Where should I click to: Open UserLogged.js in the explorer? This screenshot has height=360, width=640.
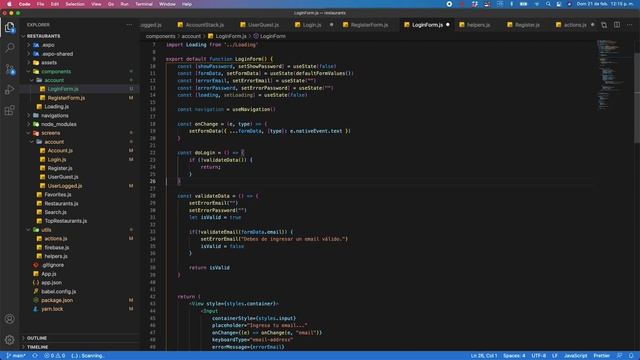[x=64, y=186]
